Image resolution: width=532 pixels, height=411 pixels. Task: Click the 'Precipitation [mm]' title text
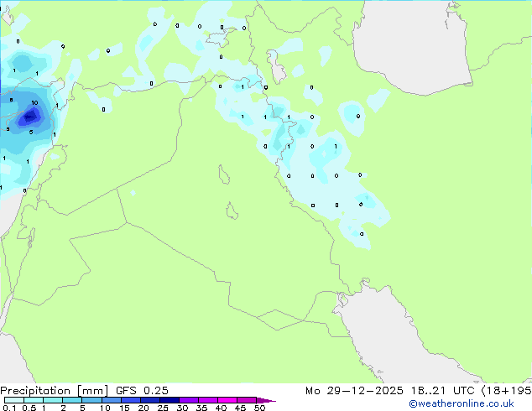[x=55, y=391]
